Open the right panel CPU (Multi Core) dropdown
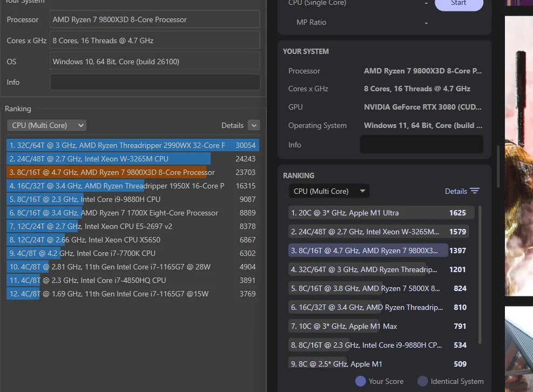Viewport: 533px width, 392px height. 329,191
